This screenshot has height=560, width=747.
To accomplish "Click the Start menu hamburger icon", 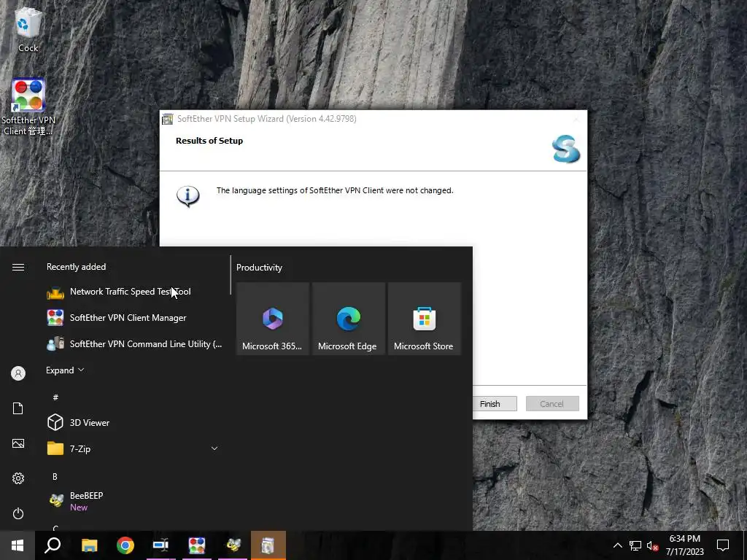I will [x=18, y=267].
